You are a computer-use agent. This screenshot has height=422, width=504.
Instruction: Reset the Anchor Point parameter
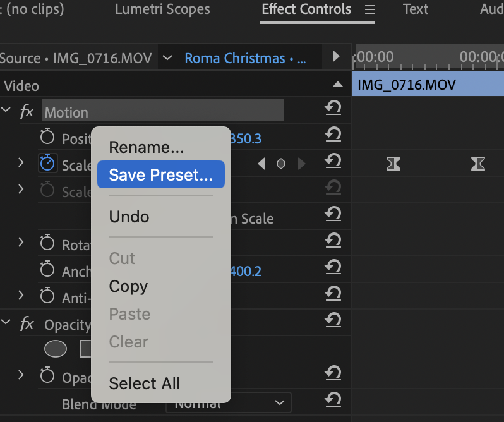pos(333,269)
